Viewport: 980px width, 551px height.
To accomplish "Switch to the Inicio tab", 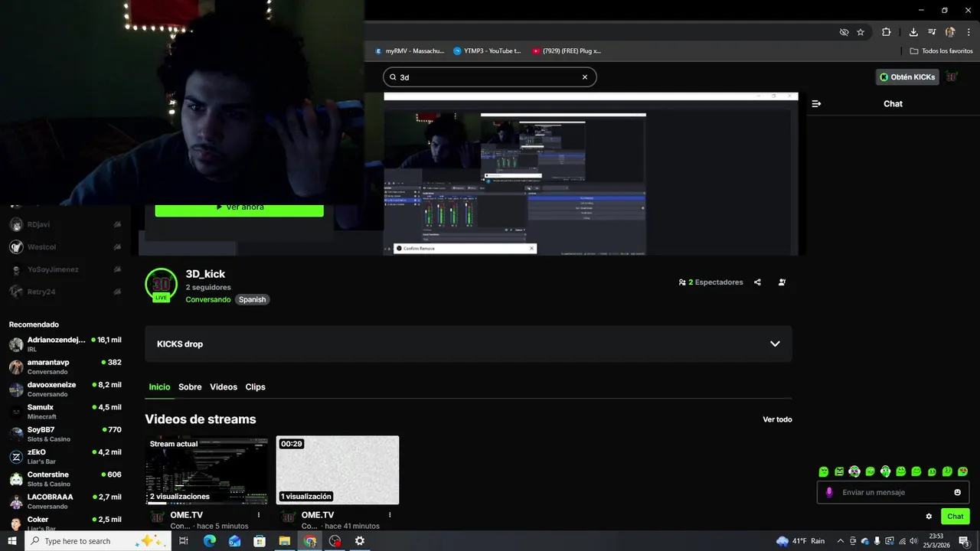I will (x=159, y=387).
